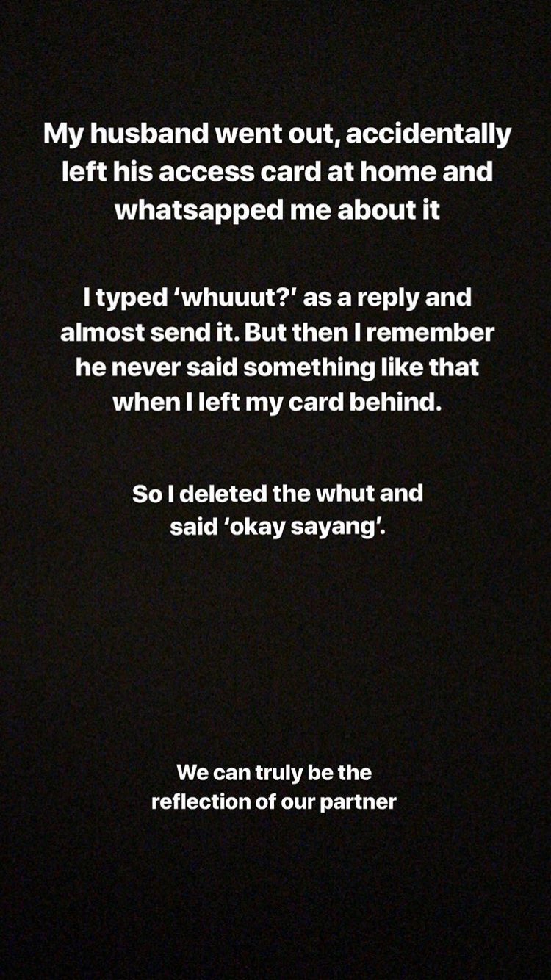This screenshot has height=980, width=551.
Task: Tap the line 'My husband went out, accidentally'
Action: 276,135
